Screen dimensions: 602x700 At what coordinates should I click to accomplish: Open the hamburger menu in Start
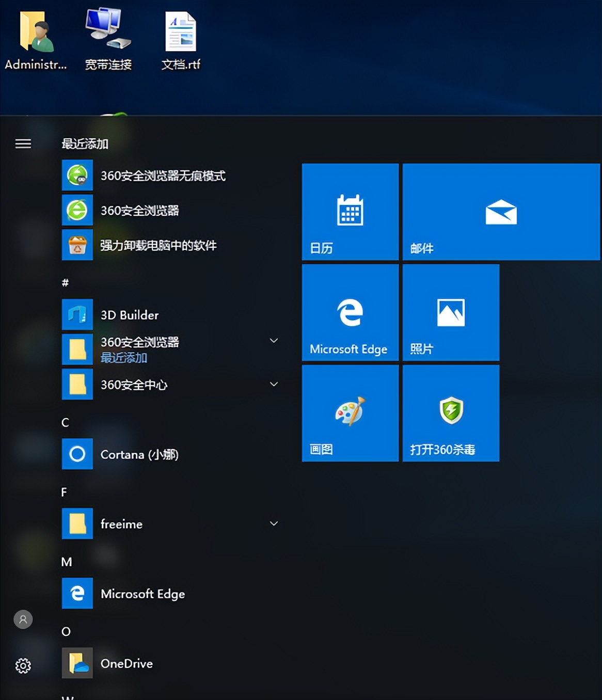pyautogui.click(x=23, y=144)
